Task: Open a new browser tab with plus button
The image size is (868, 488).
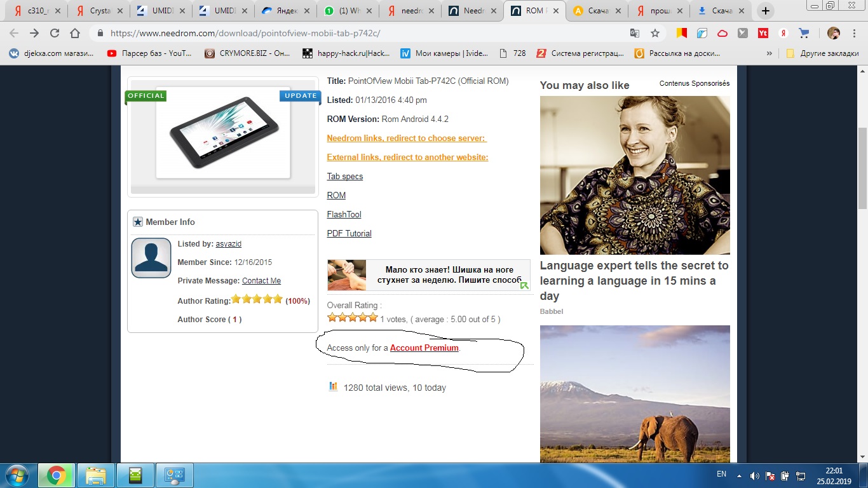Action: tap(766, 11)
